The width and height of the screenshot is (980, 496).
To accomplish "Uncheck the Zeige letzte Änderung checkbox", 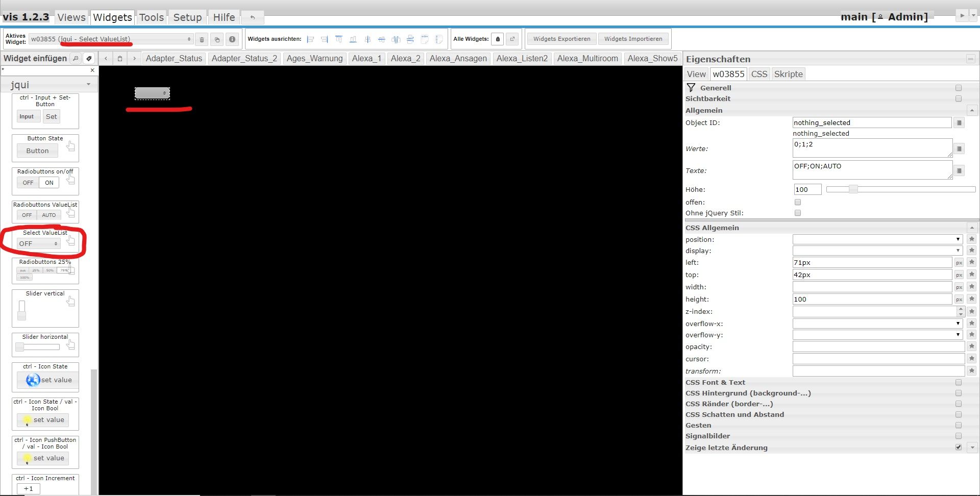I will [959, 447].
